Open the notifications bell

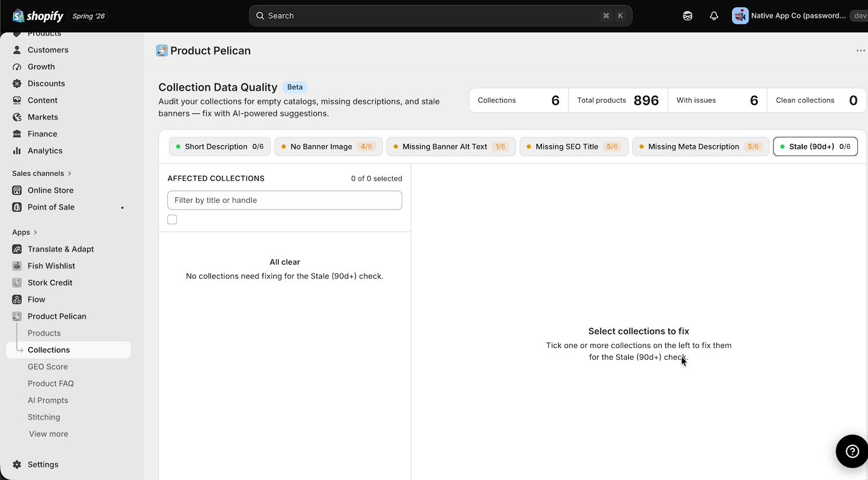(714, 16)
